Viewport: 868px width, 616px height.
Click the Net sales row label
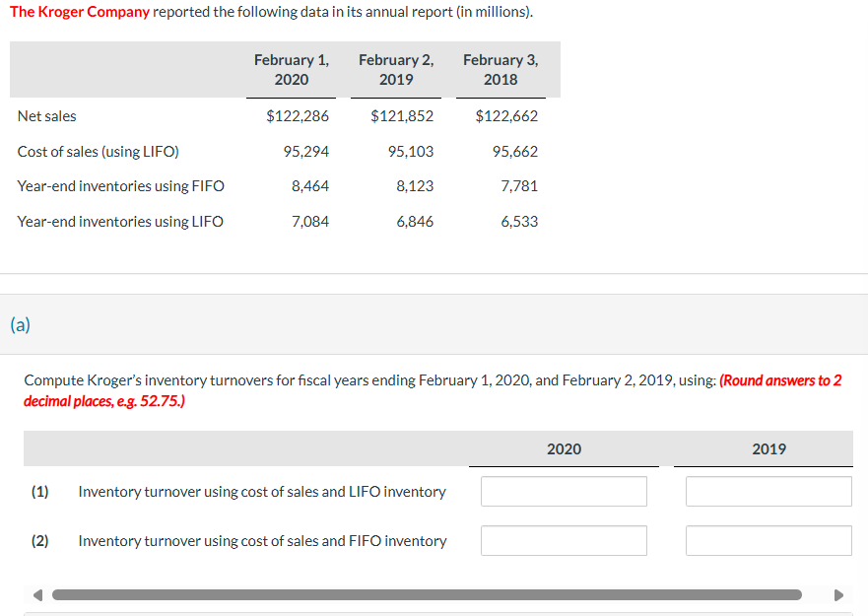(46, 115)
